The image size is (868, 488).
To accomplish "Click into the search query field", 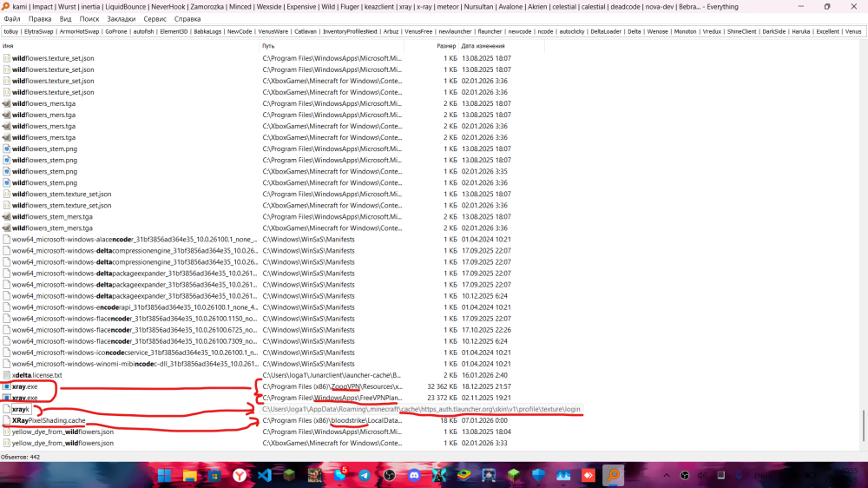I will click(433, 31).
